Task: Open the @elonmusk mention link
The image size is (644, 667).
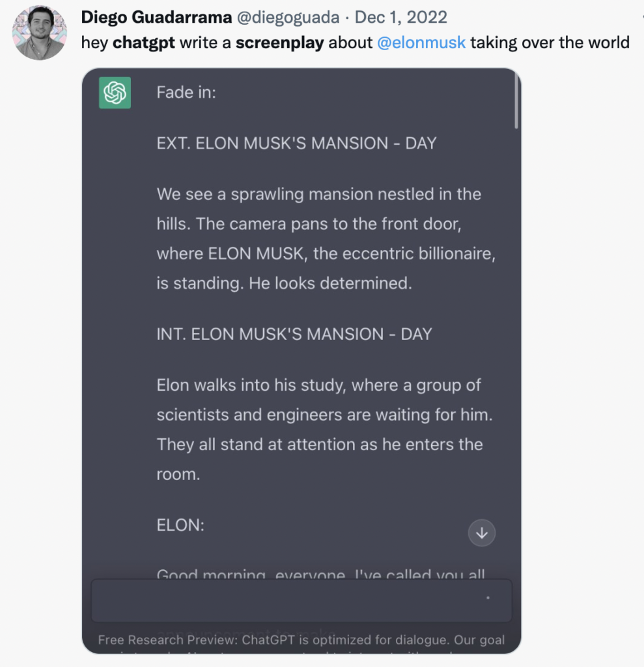Action: [421, 42]
